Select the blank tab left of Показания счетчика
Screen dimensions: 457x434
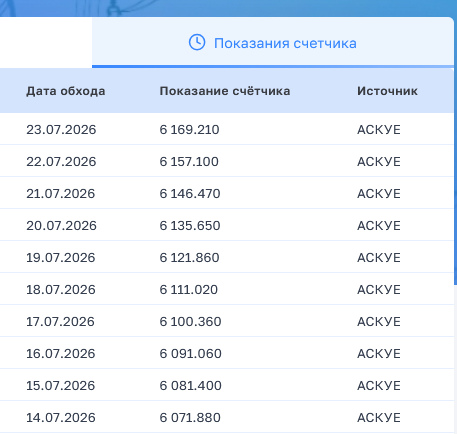[46, 42]
